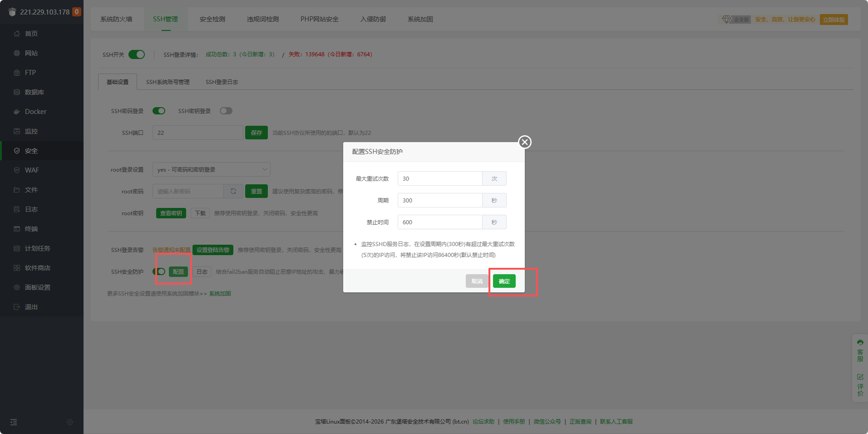The image size is (868, 434).
Task: Disable SSH password login toggle
Action: (x=159, y=111)
